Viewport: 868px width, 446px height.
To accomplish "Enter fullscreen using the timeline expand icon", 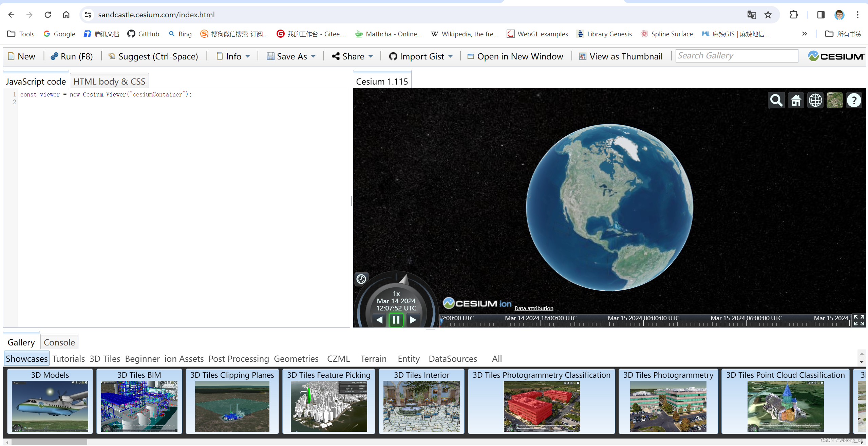I will tap(859, 320).
